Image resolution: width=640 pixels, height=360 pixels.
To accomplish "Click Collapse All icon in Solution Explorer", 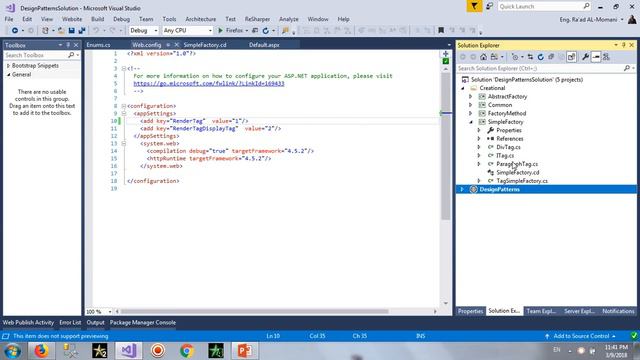I will [x=551, y=57].
